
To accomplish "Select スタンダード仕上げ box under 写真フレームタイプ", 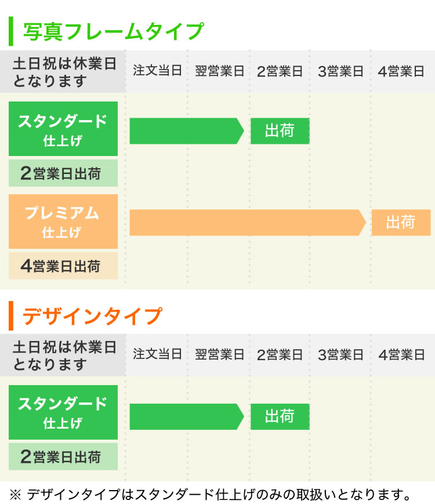I will (63, 129).
